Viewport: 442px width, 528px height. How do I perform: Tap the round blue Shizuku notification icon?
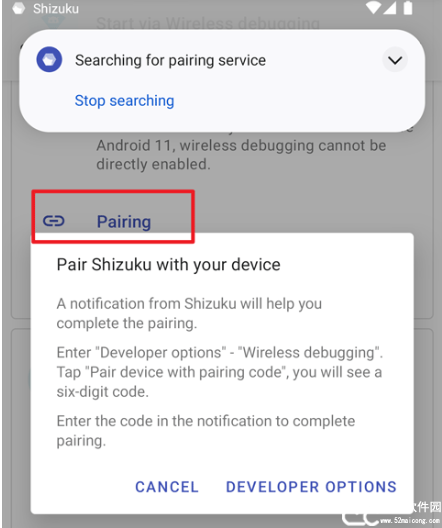click(x=49, y=60)
